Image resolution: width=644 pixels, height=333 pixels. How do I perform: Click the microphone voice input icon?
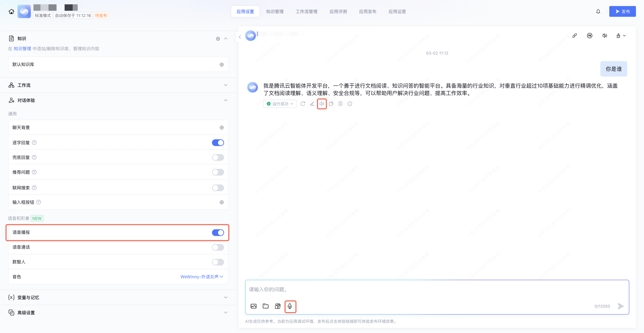[x=290, y=306]
